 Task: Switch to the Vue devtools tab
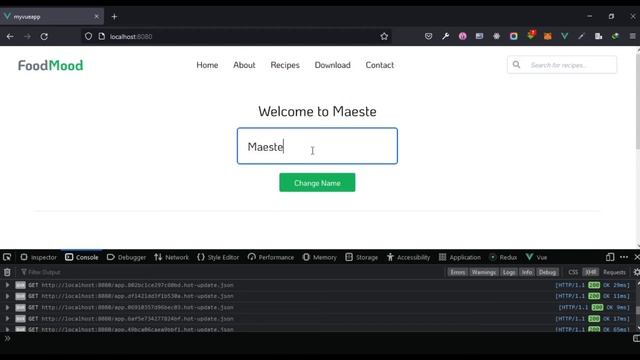(536, 257)
